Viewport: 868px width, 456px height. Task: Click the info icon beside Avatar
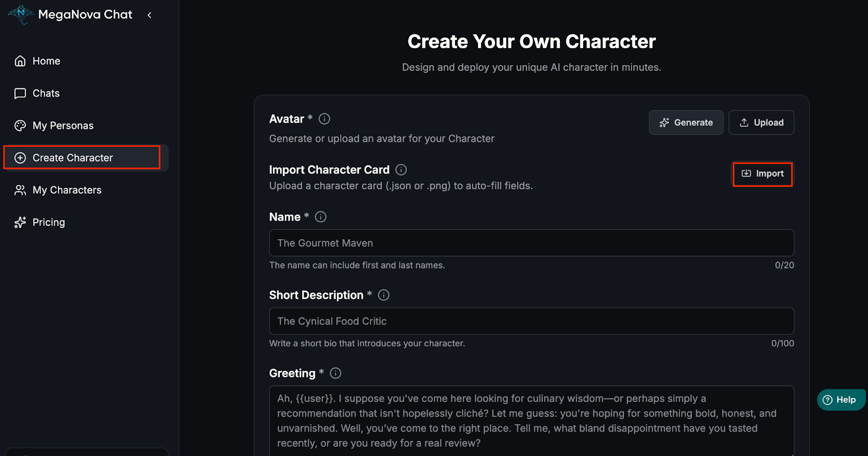324,119
